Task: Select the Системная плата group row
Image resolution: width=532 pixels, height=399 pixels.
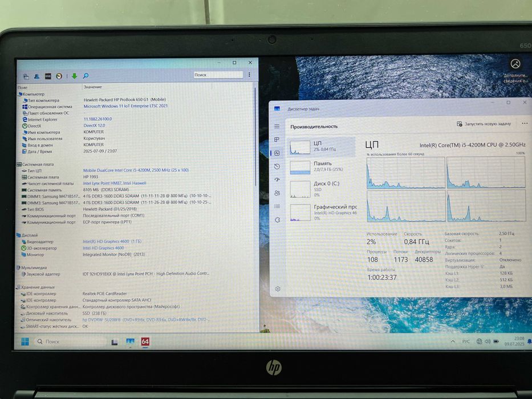Action: pos(35,164)
